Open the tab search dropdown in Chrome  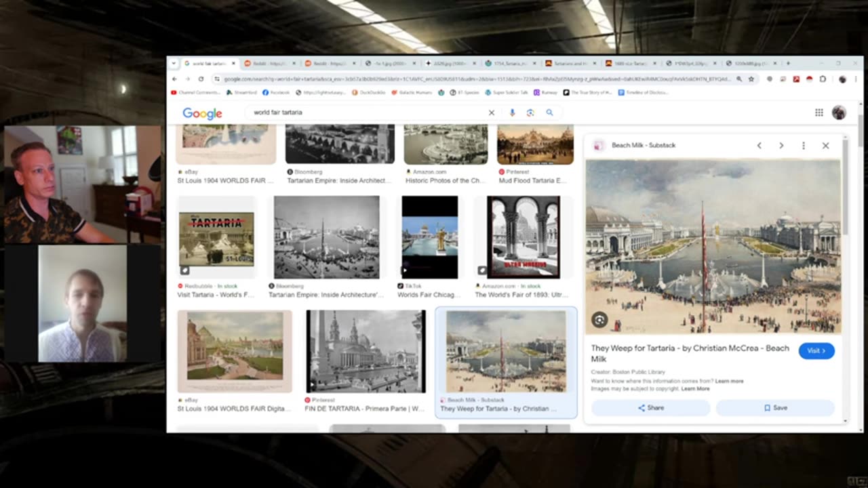click(x=174, y=63)
